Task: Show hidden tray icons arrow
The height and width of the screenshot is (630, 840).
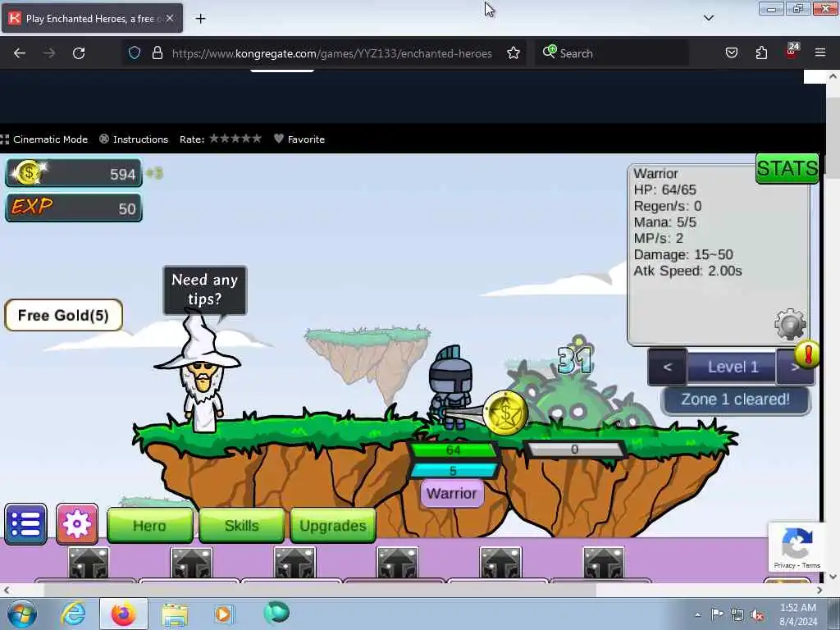Action: pyautogui.click(x=697, y=614)
